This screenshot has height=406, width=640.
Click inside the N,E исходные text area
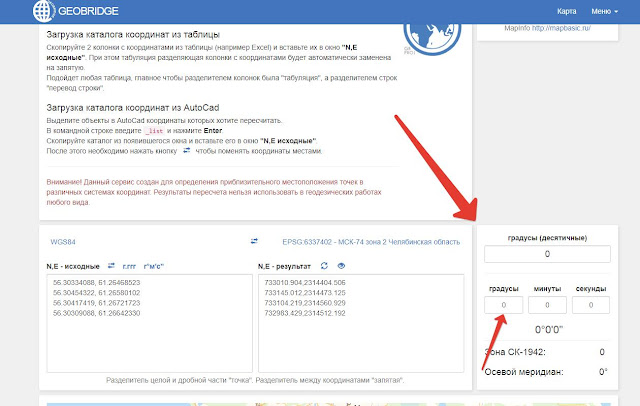(x=149, y=323)
